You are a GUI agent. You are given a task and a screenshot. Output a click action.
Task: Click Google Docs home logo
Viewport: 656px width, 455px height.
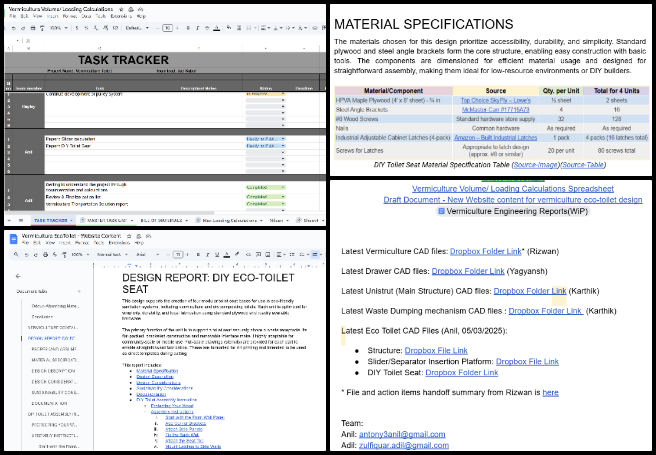13,239
